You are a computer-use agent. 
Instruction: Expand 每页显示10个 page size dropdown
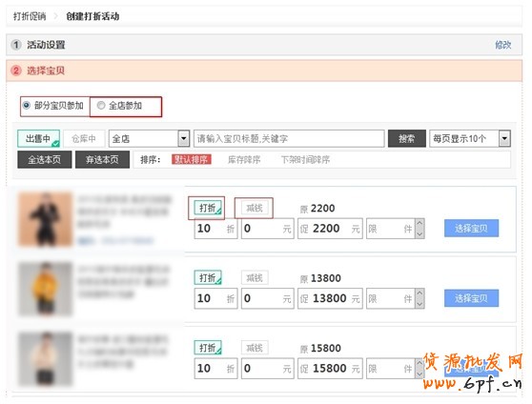coord(470,139)
